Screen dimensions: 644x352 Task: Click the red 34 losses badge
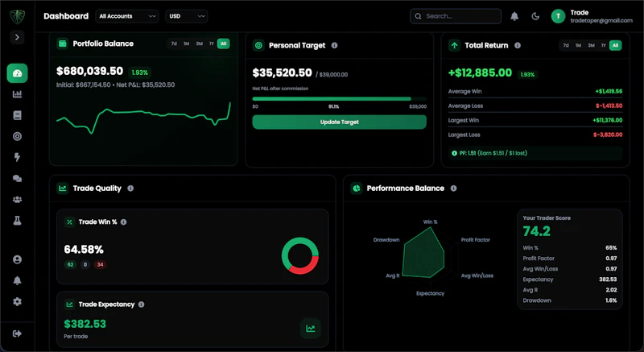pyautogui.click(x=100, y=265)
